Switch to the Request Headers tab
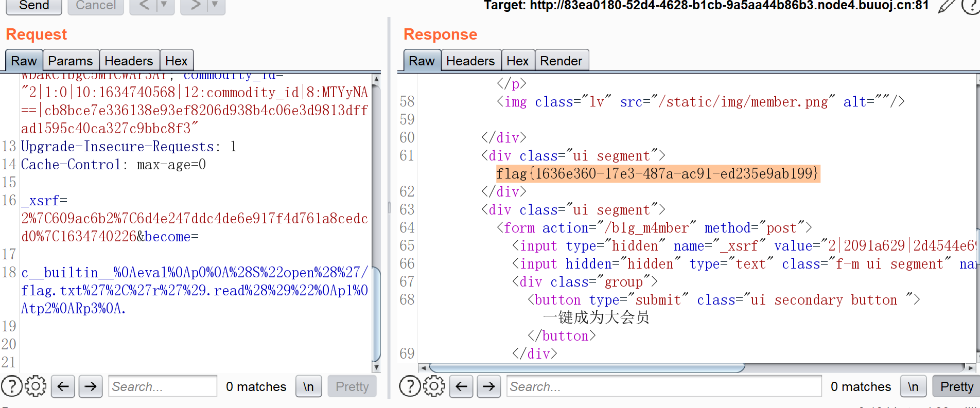The image size is (980, 408). point(129,61)
